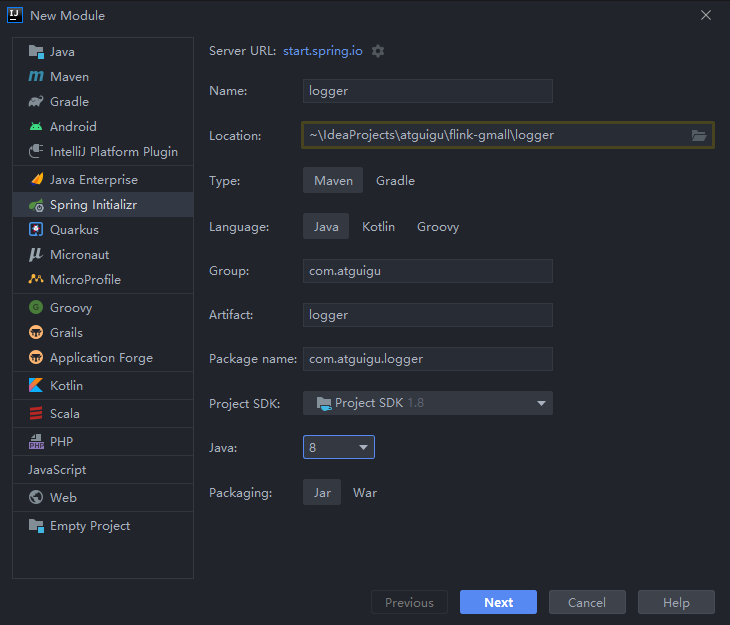
Task: Click the Help button
Action: pos(676,602)
